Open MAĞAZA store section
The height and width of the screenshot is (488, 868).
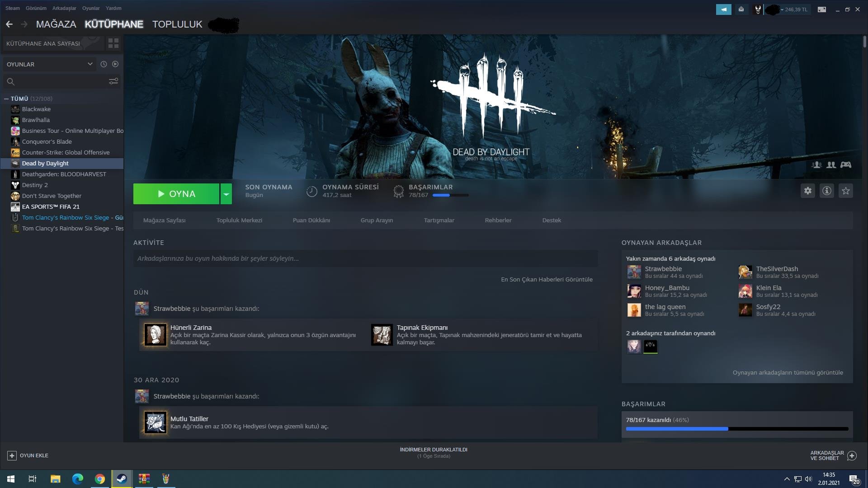[56, 24]
